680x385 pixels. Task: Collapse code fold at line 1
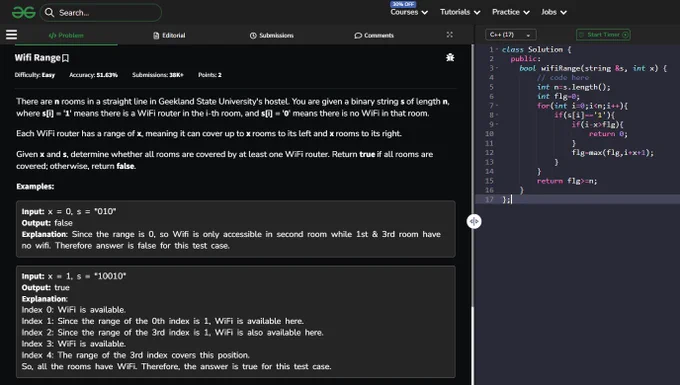[x=497, y=49]
